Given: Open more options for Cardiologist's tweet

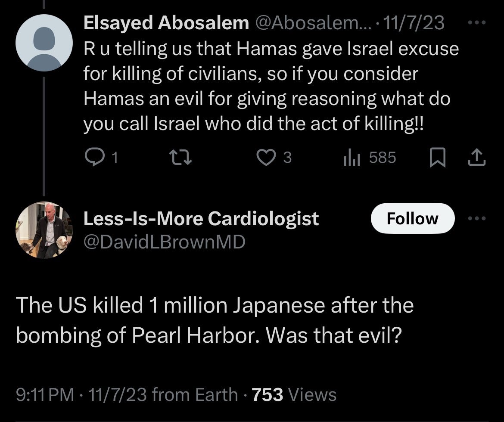Looking at the screenshot, I should tap(476, 219).
